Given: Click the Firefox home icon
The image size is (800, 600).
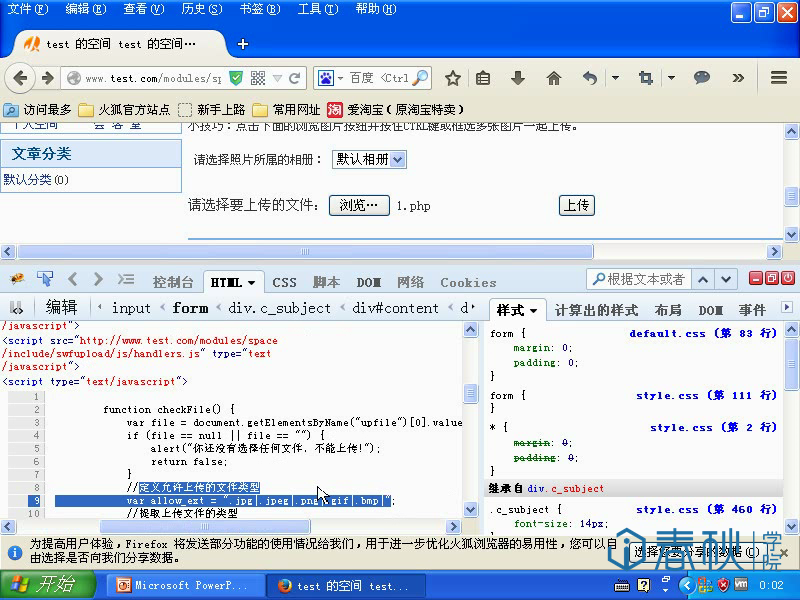Looking at the screenshot, I should tap(553, 76).
